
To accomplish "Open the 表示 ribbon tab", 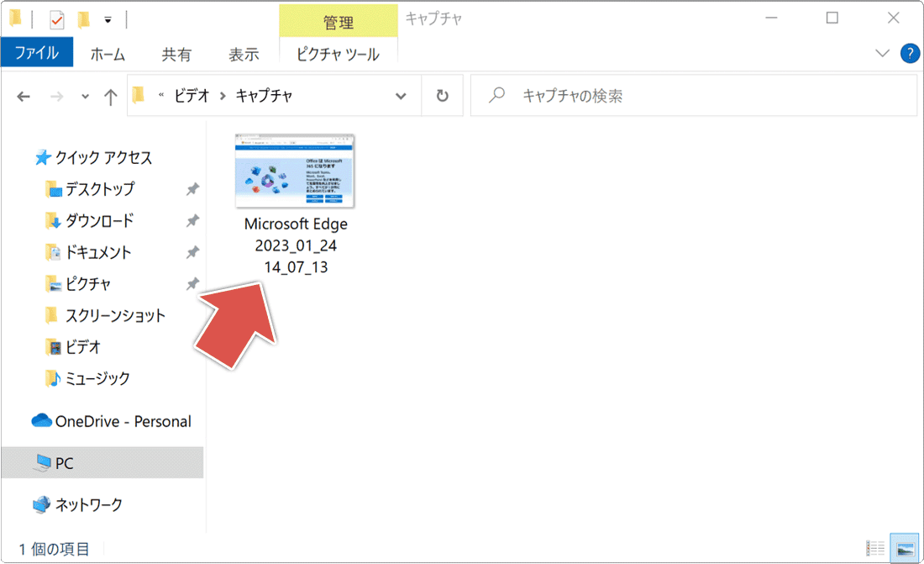I will 244,55.
